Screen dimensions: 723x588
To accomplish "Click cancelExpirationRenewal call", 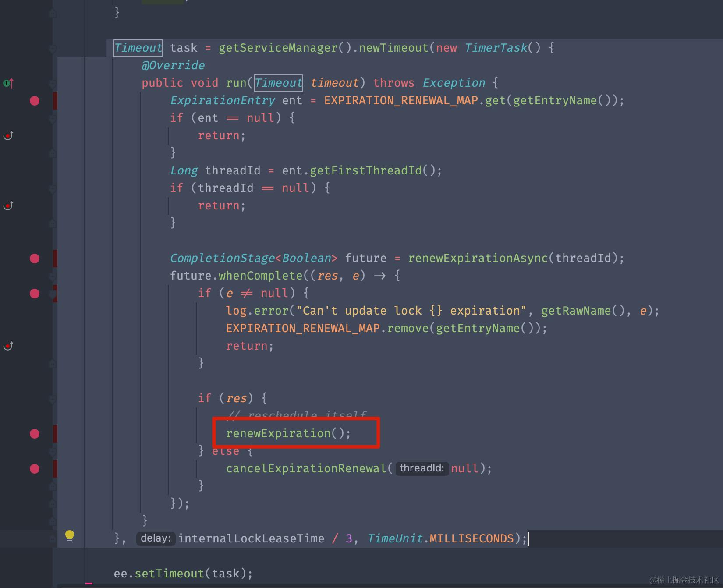I will point(306,468).
